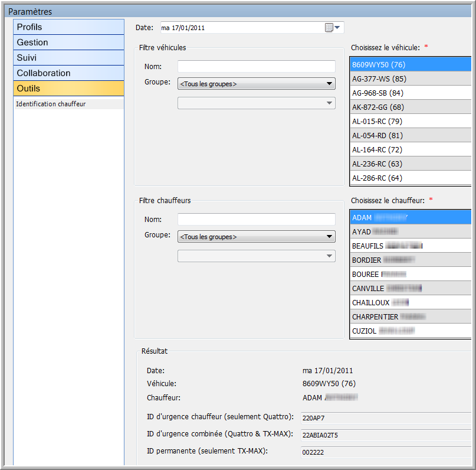Expand the Date picker dropdown arrow
Image resolution: width=476 pixels, height=470 pixels.
pos(337,28)
